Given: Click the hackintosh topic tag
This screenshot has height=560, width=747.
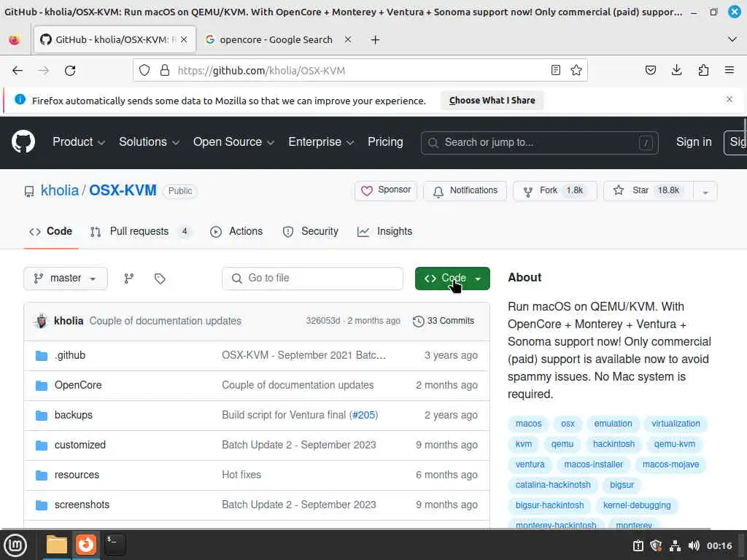Looking at the screenshot, I should click(x=614, y=444).
